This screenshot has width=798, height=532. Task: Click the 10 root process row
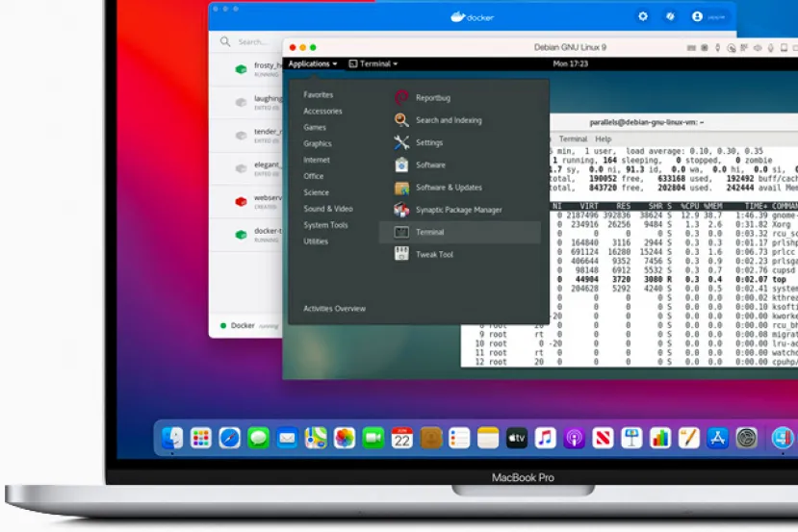[x=629, y=343]
